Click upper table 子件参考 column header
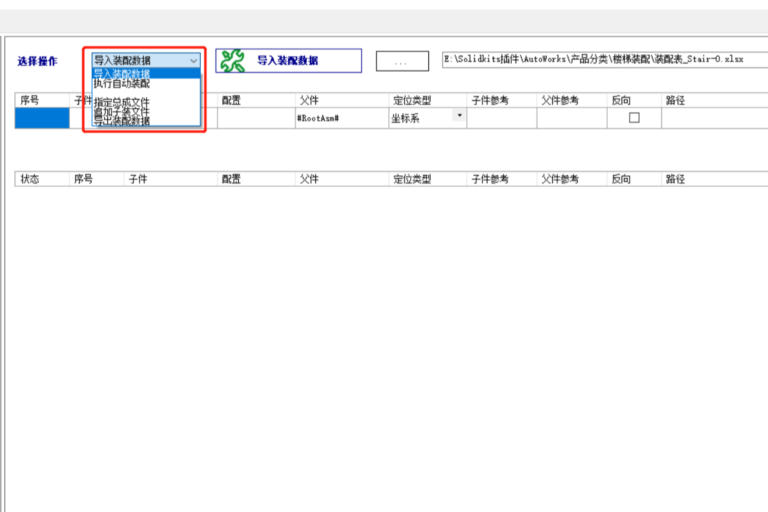The height and width of the screenshot is (512, 768). pos(502,100)
